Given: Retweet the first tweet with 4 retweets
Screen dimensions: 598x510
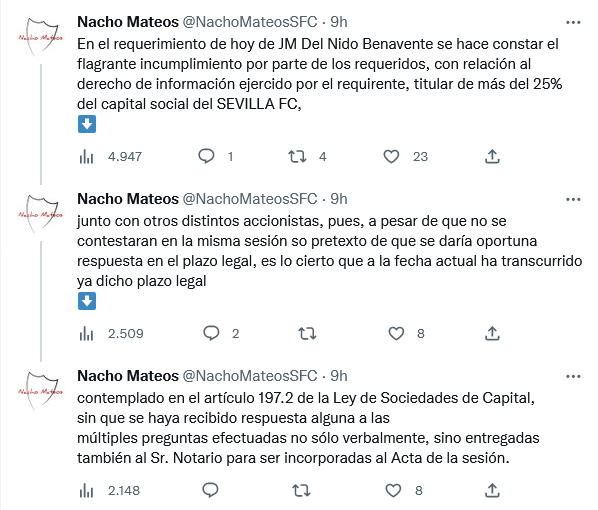Looking at the screenshot, I should point(297,156).
